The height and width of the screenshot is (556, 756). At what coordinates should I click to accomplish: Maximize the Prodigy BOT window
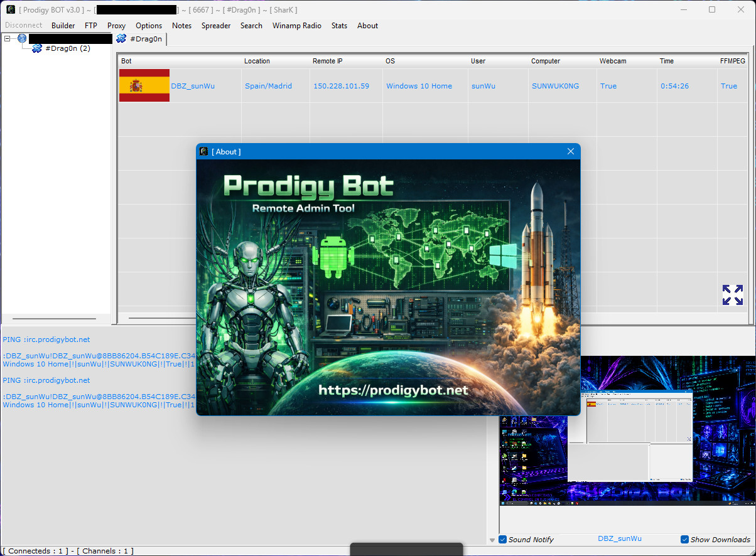pyautogui.click(x=712, y=9)
